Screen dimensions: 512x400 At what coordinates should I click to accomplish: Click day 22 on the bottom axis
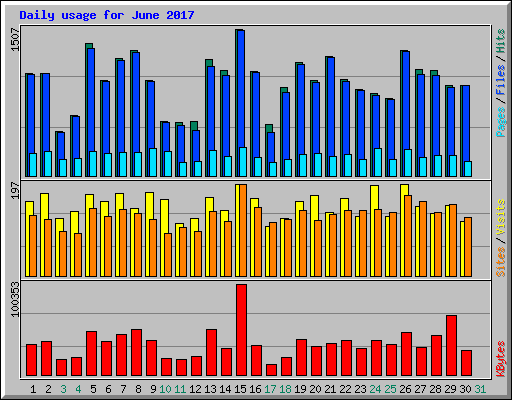[345, 389]
